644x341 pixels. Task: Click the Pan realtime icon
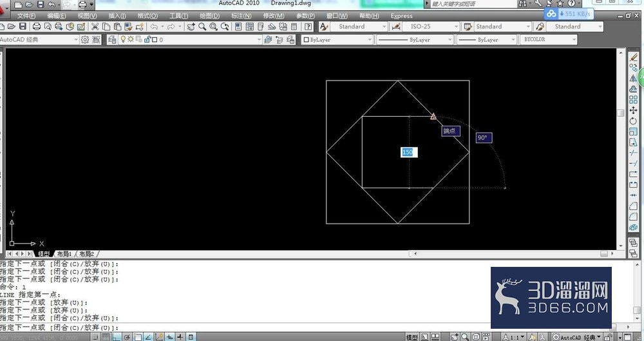(191, 26)
